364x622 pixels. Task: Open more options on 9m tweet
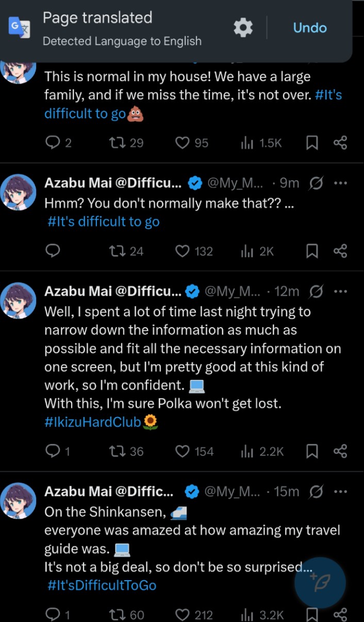340,183
